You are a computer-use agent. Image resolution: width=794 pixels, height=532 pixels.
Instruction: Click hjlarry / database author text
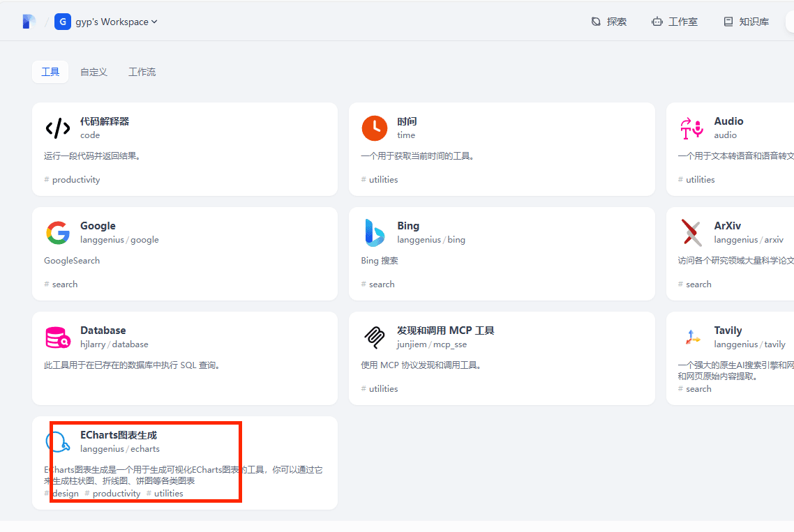click(x=114, y=344)
